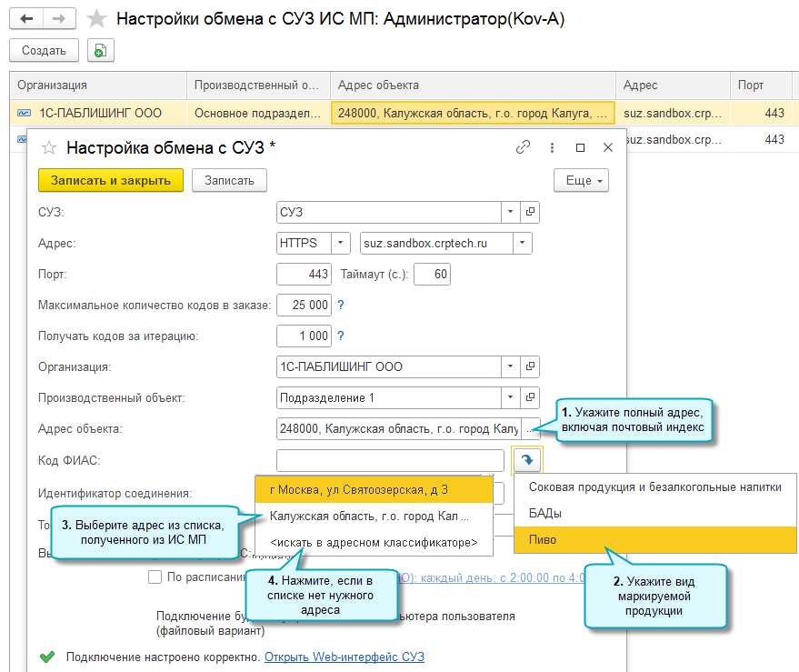Click the 25 000 maximum codes field
This screenshot has height=672, width=799.
point(304,305)
